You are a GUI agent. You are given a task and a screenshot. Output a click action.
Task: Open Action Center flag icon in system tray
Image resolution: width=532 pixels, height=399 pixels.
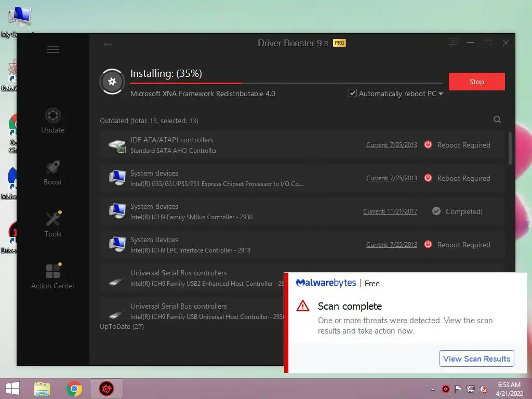(x=458, y=389)
